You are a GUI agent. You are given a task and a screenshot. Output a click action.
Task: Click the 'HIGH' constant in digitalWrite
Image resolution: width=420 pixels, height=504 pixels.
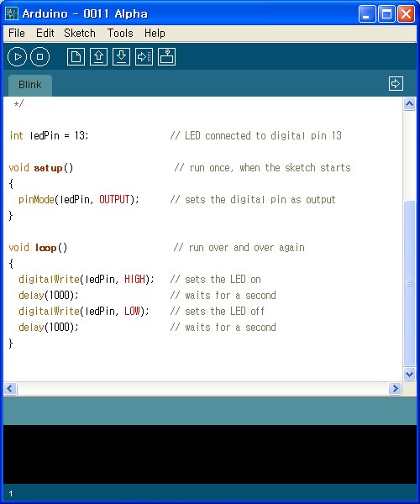point(135,280)
